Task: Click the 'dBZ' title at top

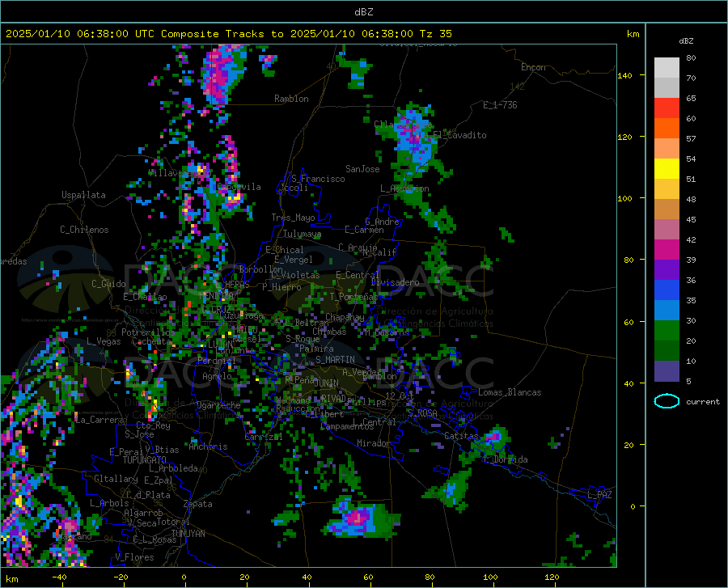Action: click(x=363, y=12)
